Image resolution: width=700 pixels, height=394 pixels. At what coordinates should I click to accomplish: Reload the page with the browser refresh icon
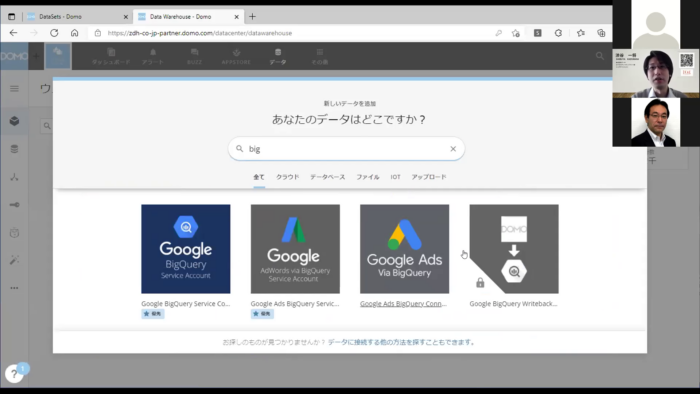54,33
